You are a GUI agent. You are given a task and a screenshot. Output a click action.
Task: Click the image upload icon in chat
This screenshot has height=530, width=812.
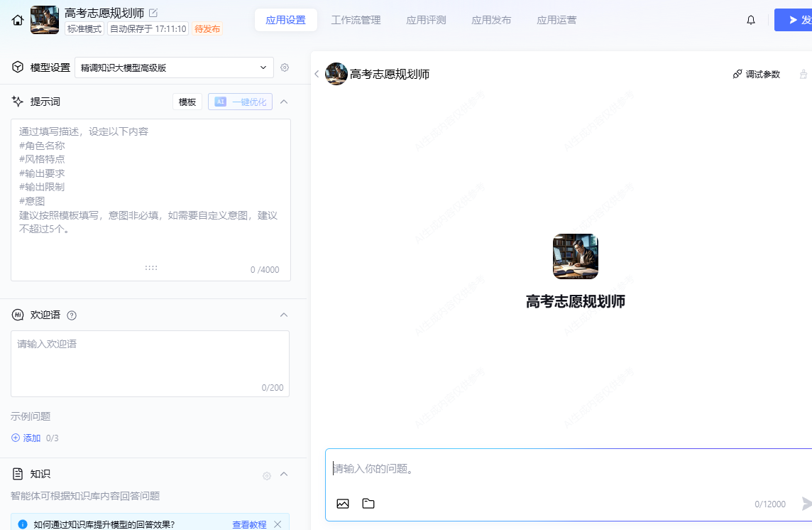pyautogui.click(x=343, y=504)
